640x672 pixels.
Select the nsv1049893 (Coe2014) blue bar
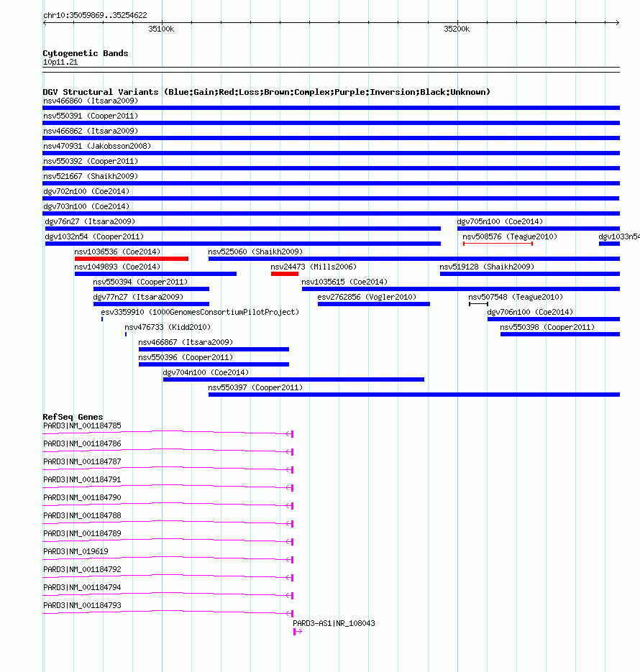(155, 274)
